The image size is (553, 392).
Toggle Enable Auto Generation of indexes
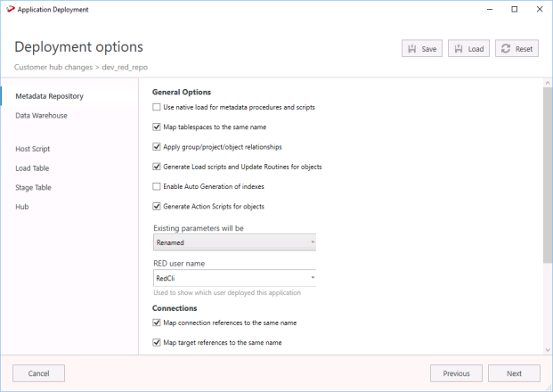point(157,186)
